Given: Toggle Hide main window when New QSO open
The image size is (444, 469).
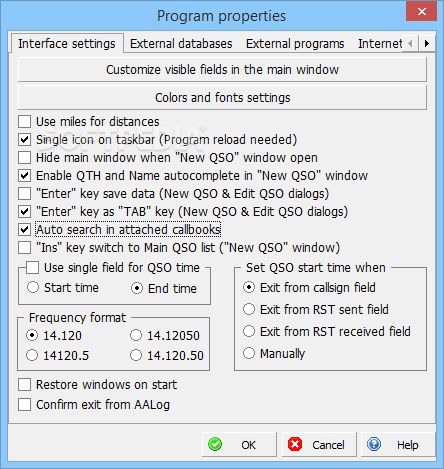Looking at the screenshot, I should point(25,158).
